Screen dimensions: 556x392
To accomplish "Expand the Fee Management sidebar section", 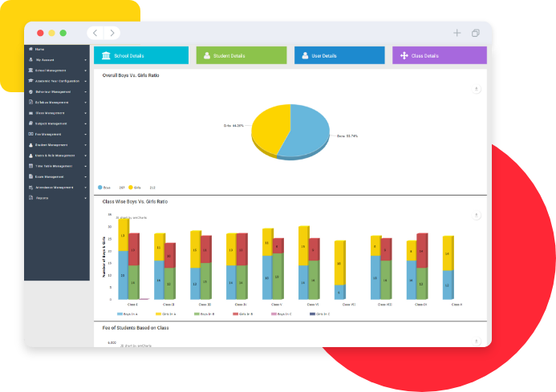I will tap(56, 134).
